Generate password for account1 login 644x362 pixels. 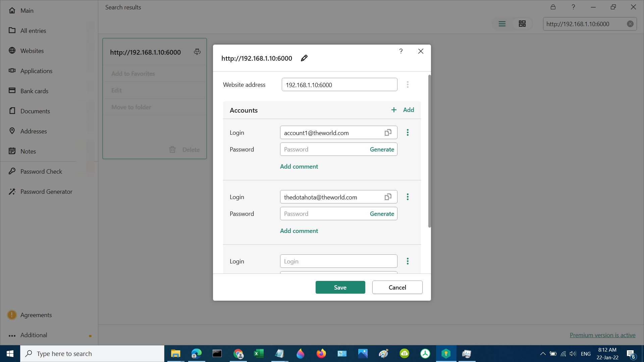tap(382, 149)
